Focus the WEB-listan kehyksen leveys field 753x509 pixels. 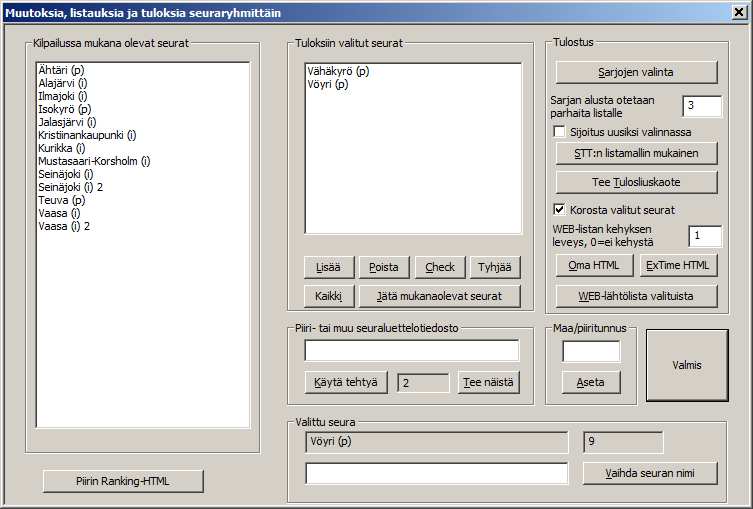pyautogui.click(x=704, y=236)
